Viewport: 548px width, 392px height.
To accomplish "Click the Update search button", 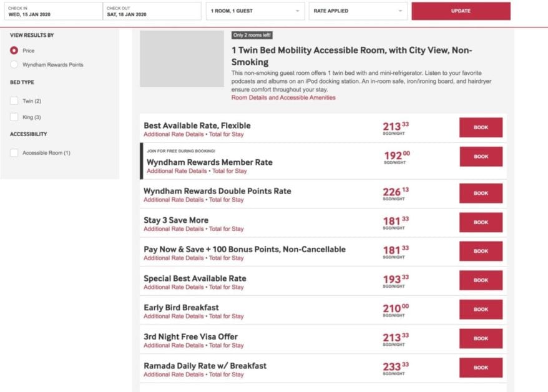I will click(461, 11).
